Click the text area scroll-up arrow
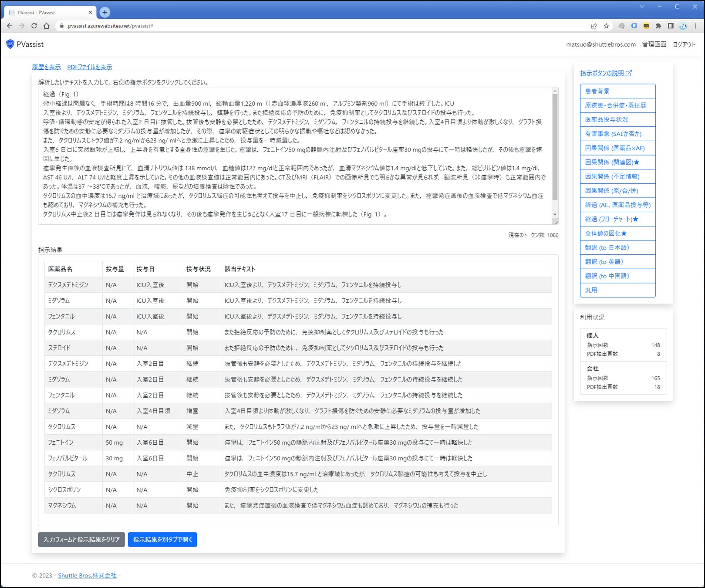 coord(555,91)
